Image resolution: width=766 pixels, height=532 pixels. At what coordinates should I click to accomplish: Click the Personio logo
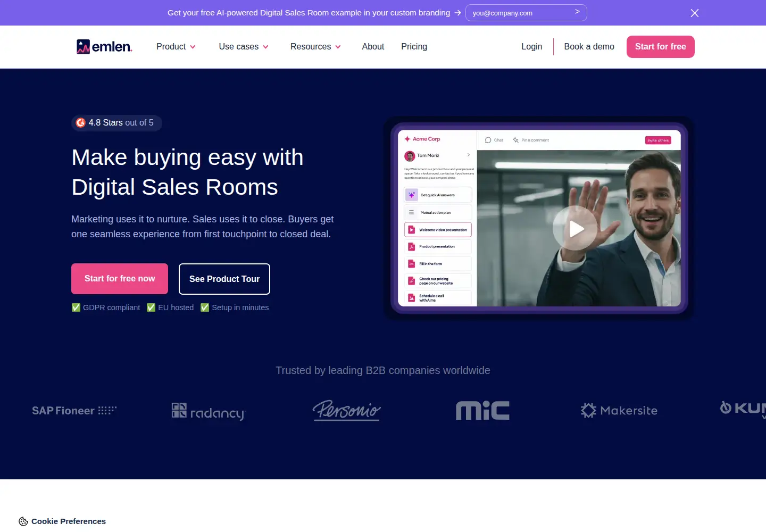pyautogui.click(x=347, y=410)
